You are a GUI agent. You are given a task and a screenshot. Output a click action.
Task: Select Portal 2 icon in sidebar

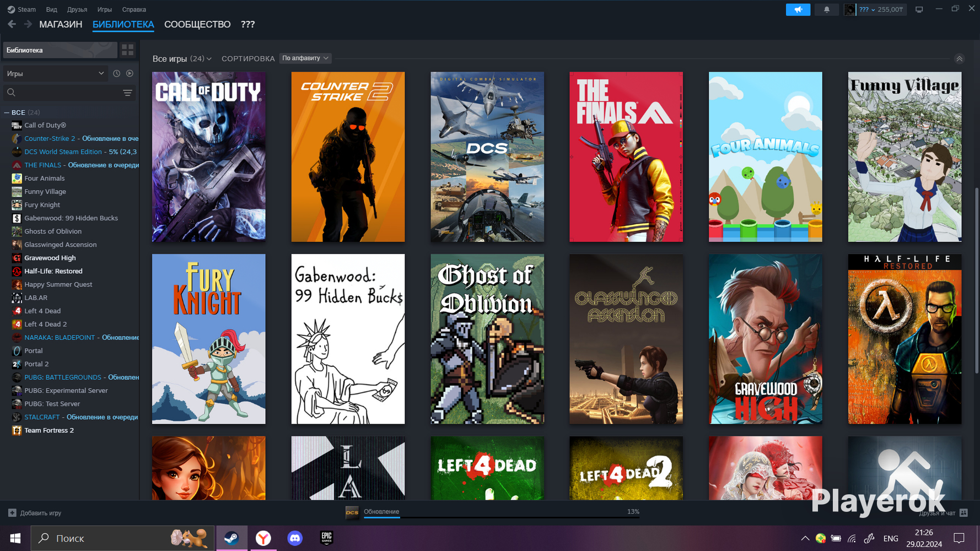pyautogui.click(x=17, y=364)
